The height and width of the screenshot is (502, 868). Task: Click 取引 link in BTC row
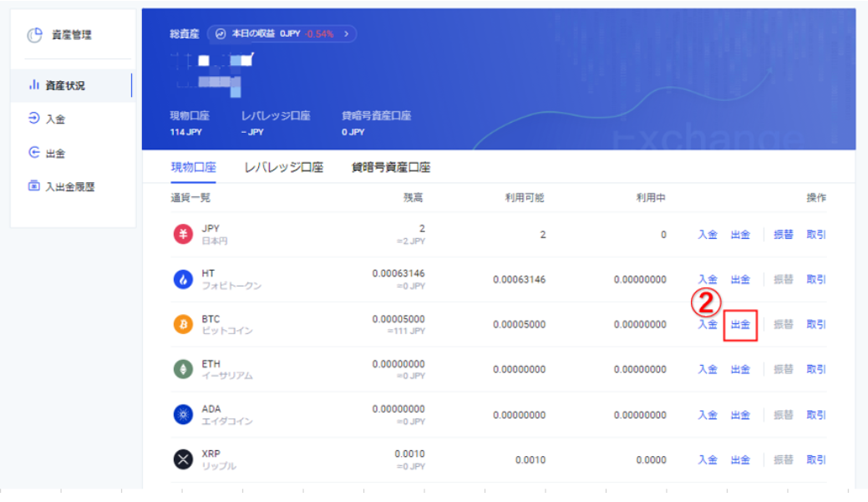pos(816,324)
